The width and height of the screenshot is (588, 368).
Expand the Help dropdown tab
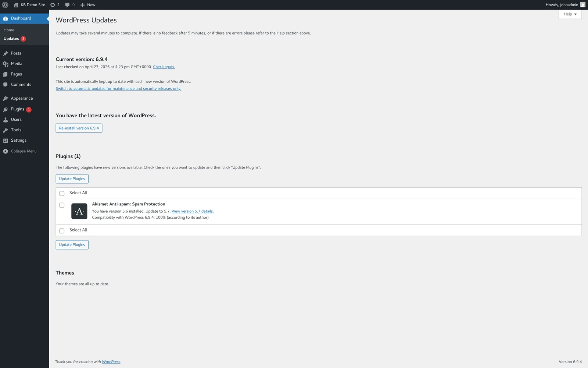click(570, 14)
